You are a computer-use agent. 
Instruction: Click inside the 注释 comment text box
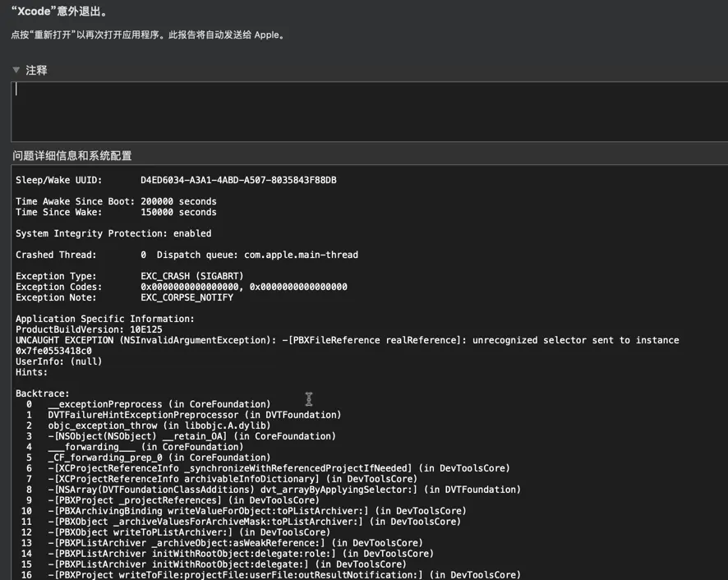(x=370, y=112)
